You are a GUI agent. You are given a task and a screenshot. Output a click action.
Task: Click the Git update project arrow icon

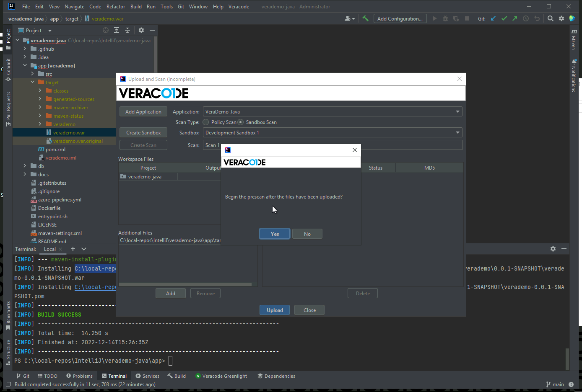point(493,18)
